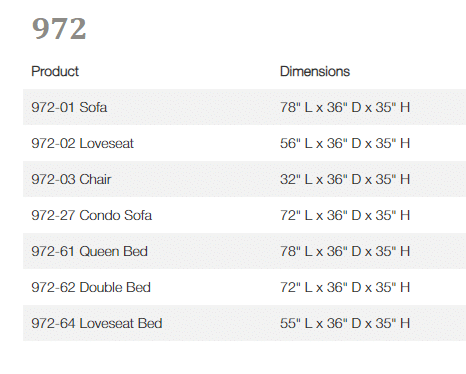The width and height of the screenshot is (466, 374).
Task: Choose the 972-61 Queen Bed entry
Action: tap(89, 251)
